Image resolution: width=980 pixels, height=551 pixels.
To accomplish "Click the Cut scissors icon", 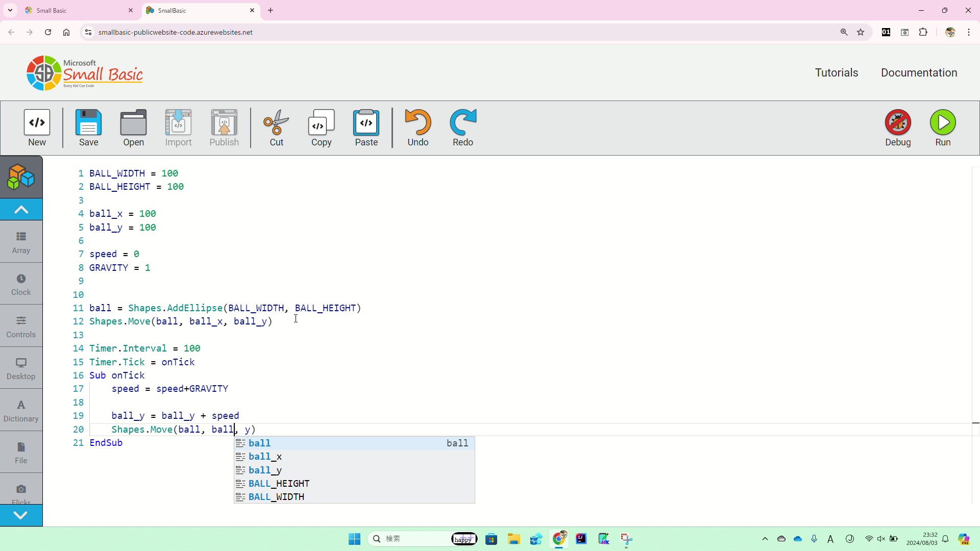I will click(x=276, y=128).
